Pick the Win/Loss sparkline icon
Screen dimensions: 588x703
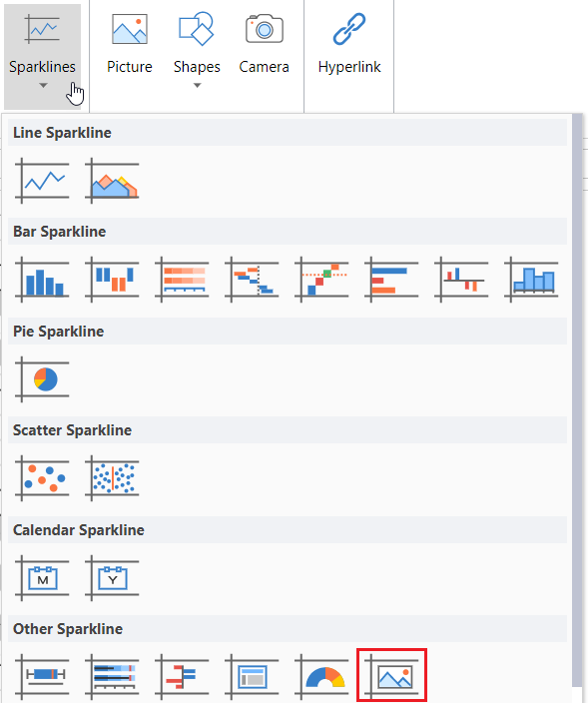tap(112, 280)
